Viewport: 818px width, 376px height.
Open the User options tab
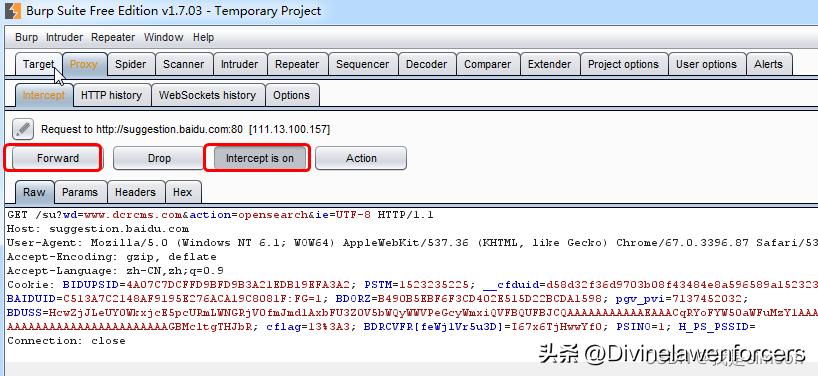pos(706,65)
